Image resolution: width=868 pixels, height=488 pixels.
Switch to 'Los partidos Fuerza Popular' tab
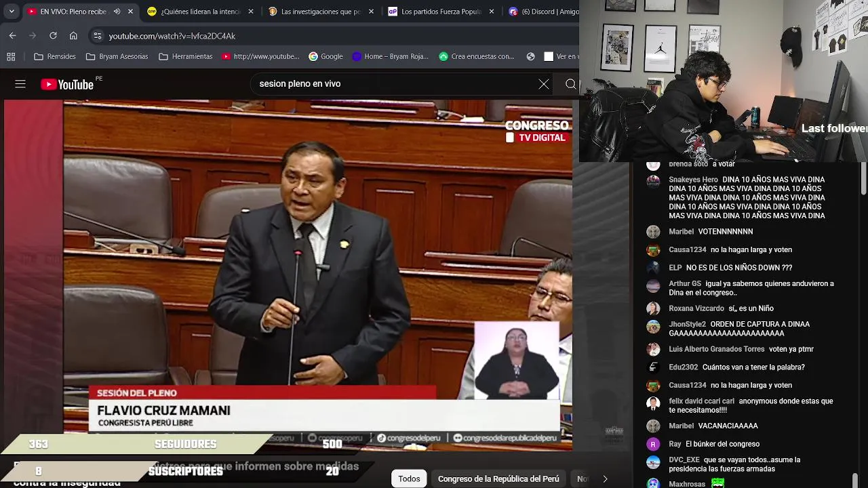[441, 12]
